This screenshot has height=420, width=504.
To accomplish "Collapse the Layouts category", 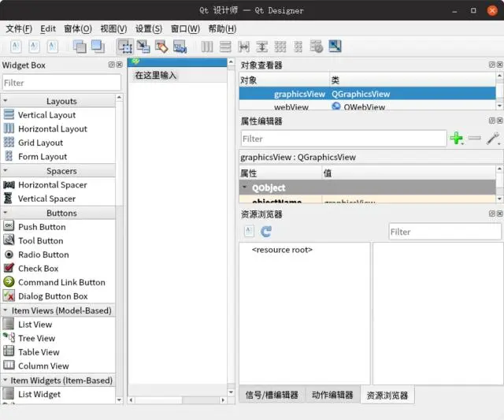I will point(6,101).
